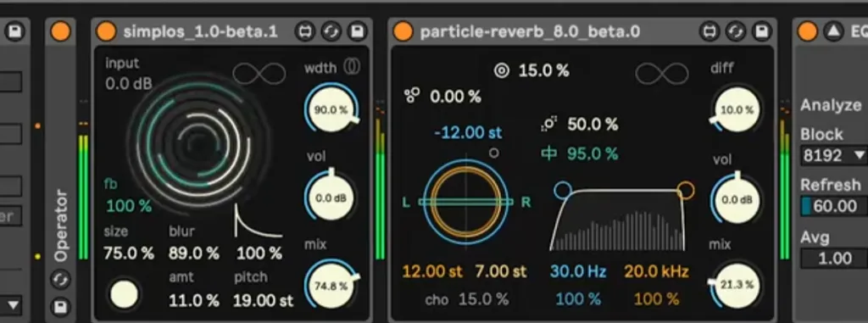Click simplos pitch 19.00 st value
Image resolution: width=868 pixels, height=323 pixels.
tap(263, 301)
